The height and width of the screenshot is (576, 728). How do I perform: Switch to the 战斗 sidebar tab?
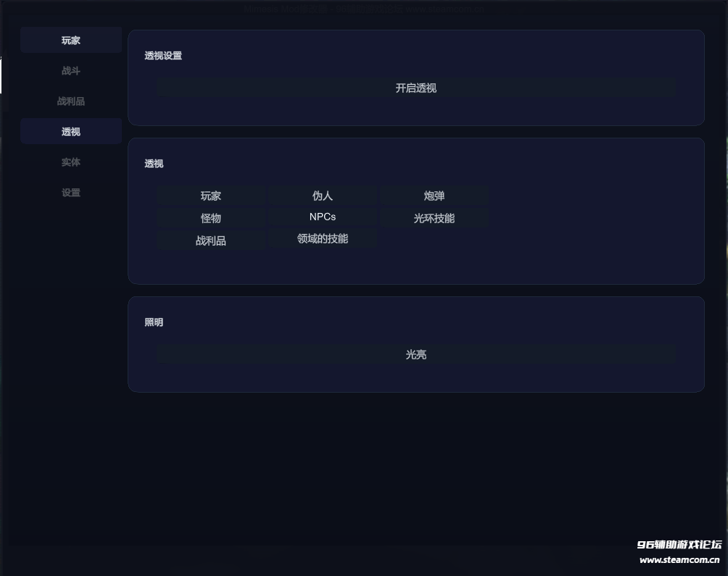click(71, 71)
